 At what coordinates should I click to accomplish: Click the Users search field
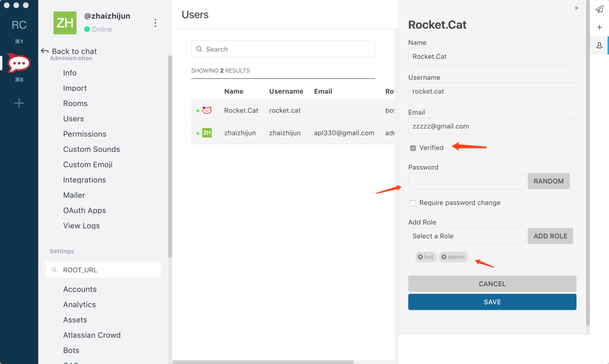(x=283, y=49)
